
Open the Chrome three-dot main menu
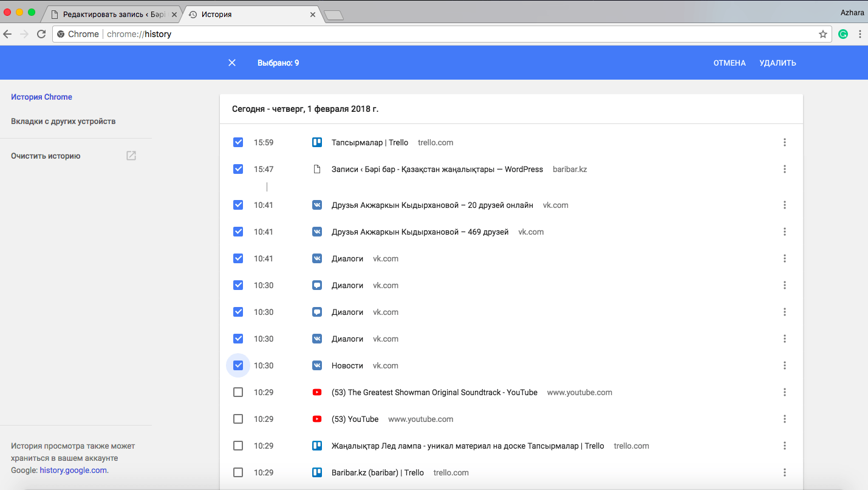860,34
